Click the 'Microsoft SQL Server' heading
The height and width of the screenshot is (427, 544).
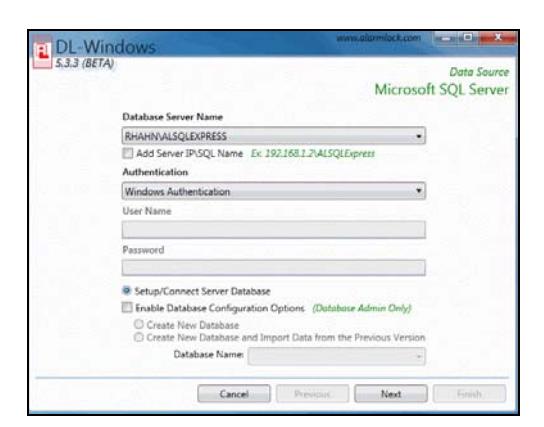pos(442,89)
